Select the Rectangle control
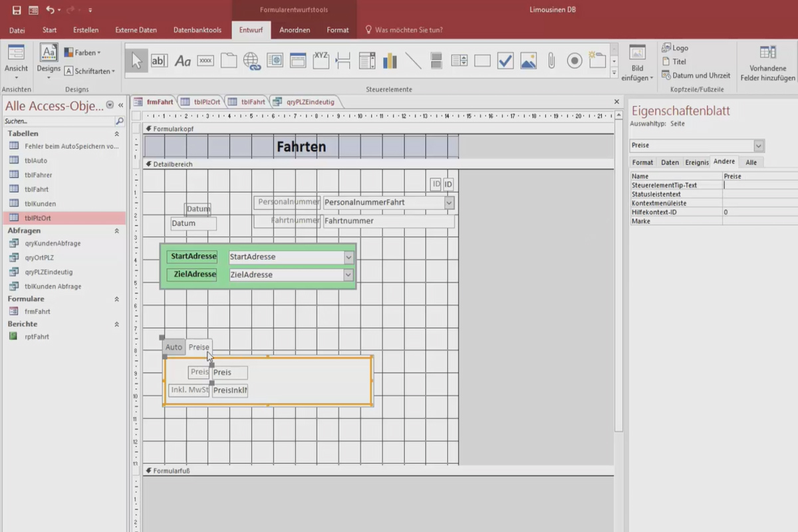798x532 pixels. (x=482, y=61)
